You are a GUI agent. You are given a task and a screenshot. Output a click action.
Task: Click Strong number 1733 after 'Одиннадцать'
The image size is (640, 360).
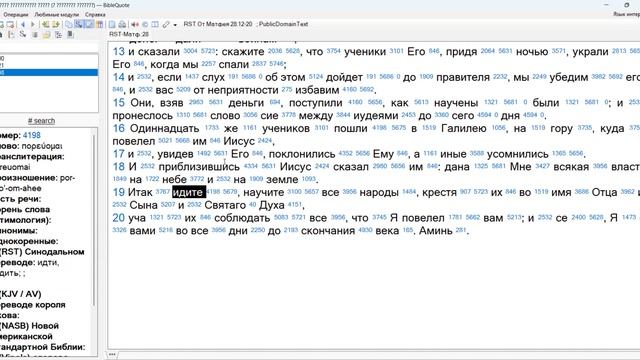211,128
